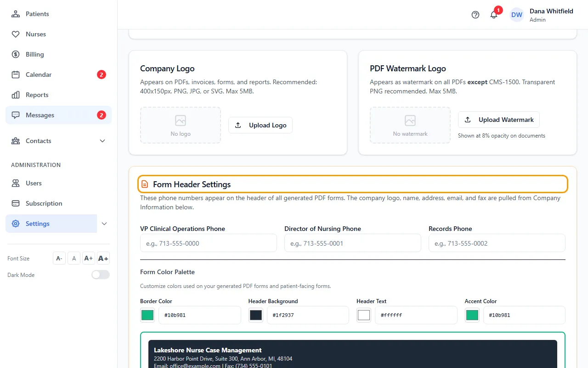Open the Billing menu item
This screenshot has height=368, width=588.
(x=58, y=54)
